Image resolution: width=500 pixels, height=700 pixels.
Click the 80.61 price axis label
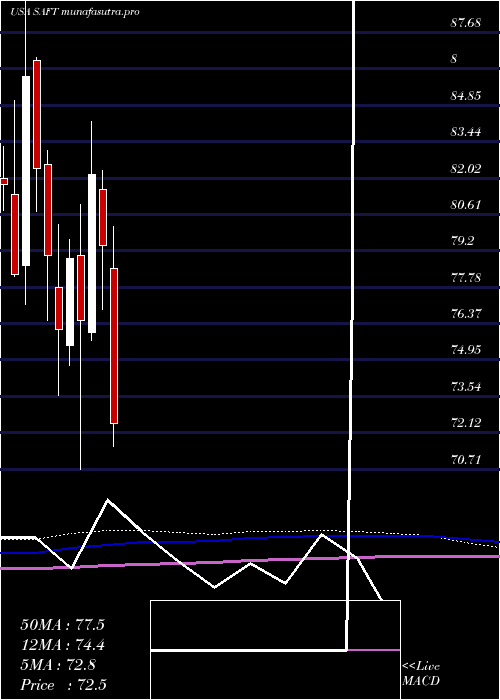466,204
